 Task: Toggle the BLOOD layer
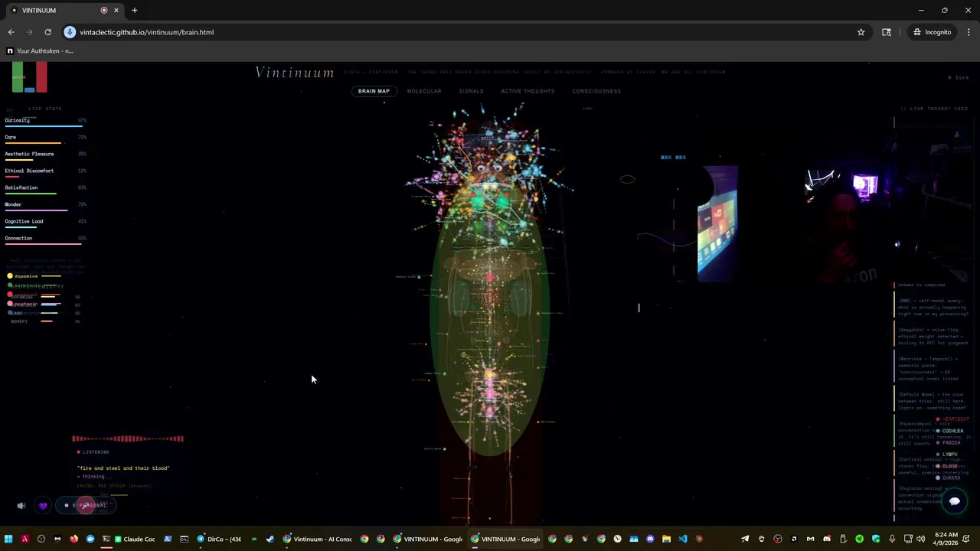click(948, 466)
